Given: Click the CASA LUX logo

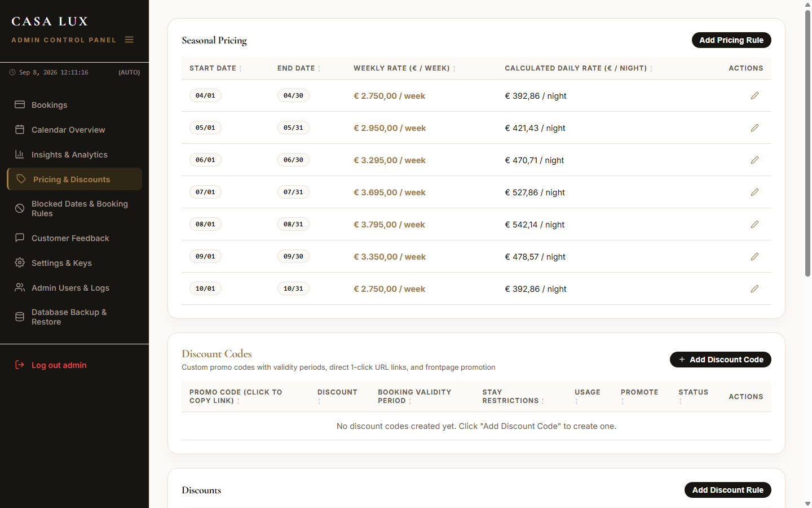Looking at the screenshot, I should [50, 21].
